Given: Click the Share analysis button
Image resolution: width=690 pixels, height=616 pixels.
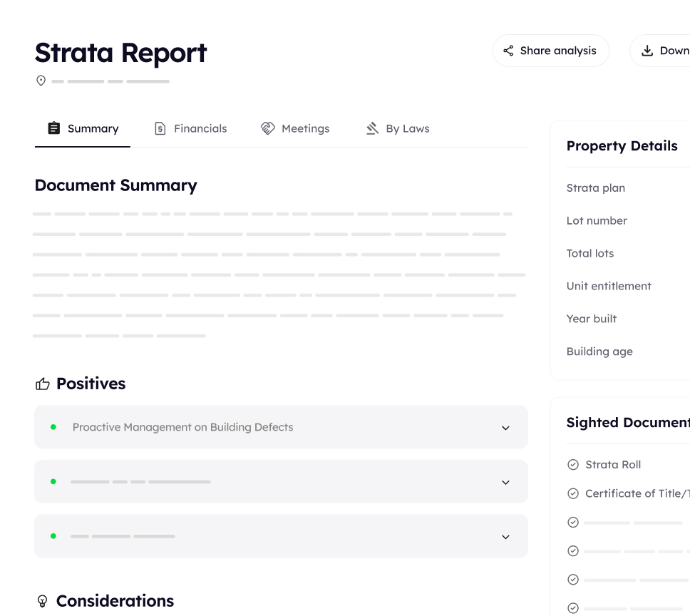Looking at the screenshot, I should pos(551,51).
